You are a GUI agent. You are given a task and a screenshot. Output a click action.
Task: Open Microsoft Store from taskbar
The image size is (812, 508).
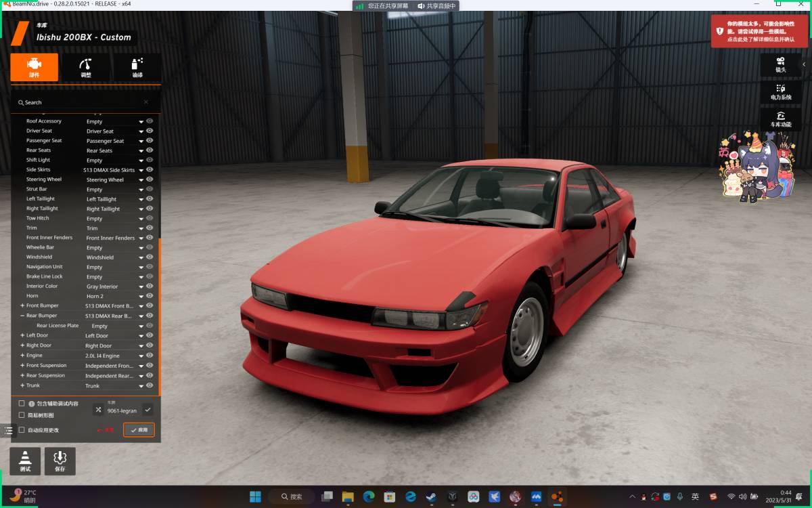390,496
